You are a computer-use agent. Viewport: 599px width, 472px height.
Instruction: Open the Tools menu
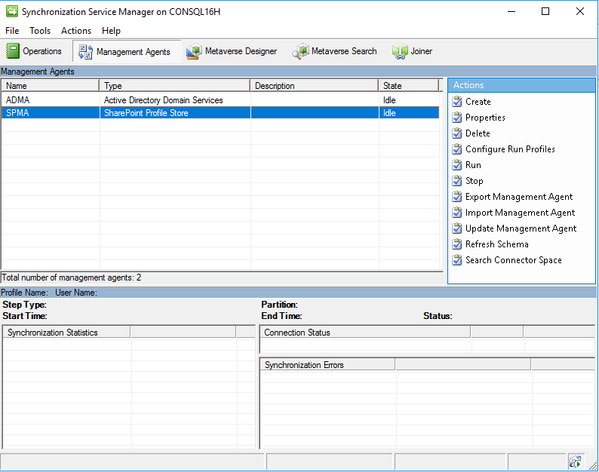(40, 31)
